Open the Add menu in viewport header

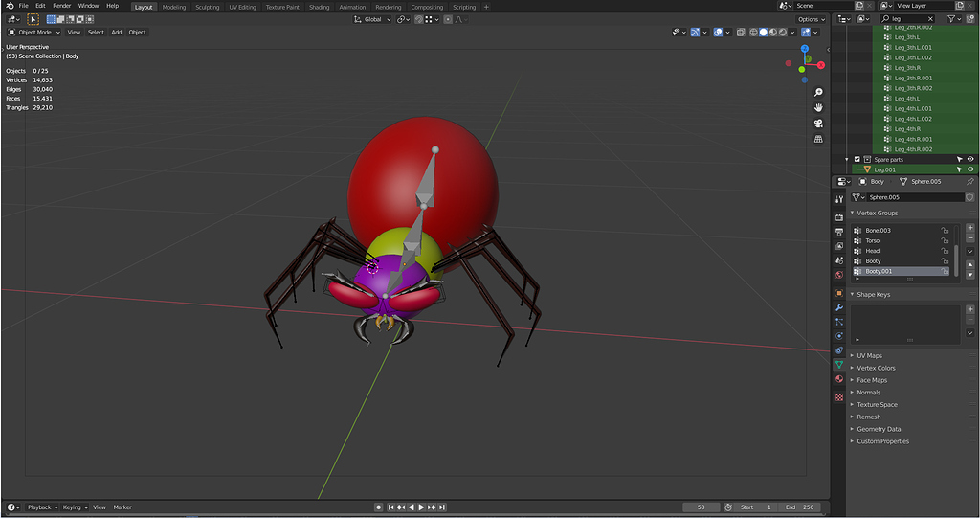(116, 32)
